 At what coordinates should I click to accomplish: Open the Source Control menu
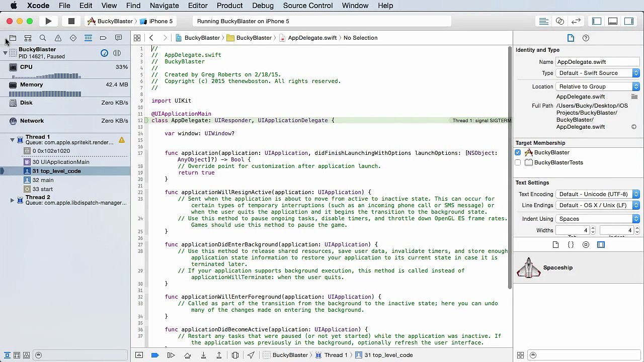click(307, 6)
